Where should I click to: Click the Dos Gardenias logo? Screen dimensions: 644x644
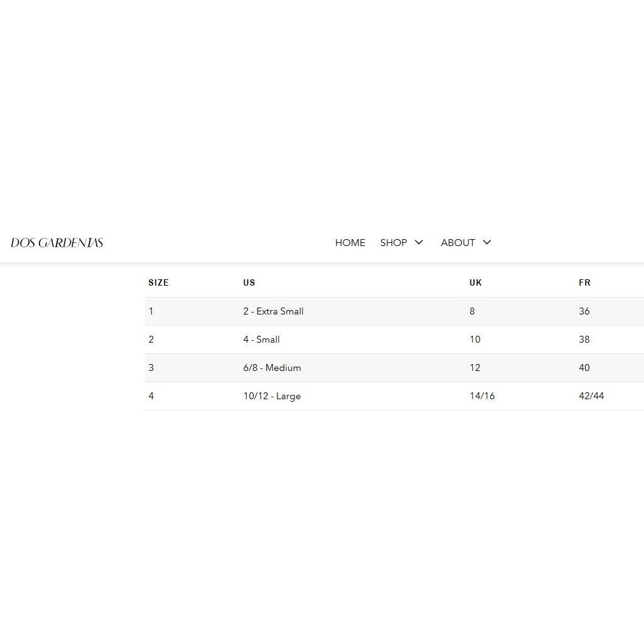click(57, 243)
